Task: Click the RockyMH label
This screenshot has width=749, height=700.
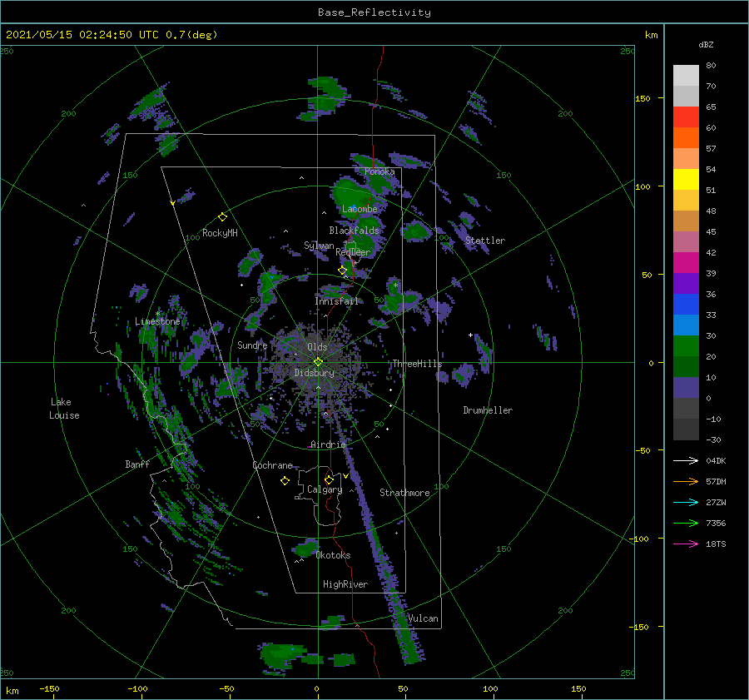Action: pos(220,233)
